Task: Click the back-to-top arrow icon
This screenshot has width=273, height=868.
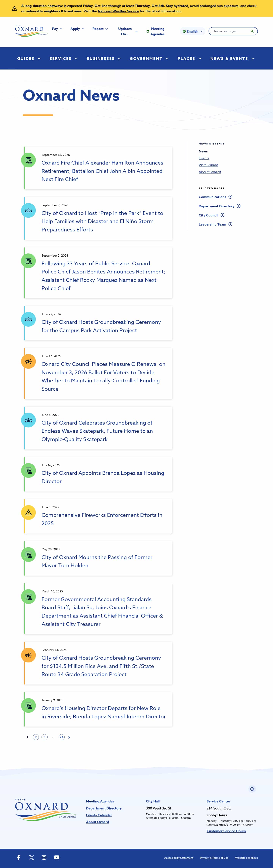Action: [252, 789]
